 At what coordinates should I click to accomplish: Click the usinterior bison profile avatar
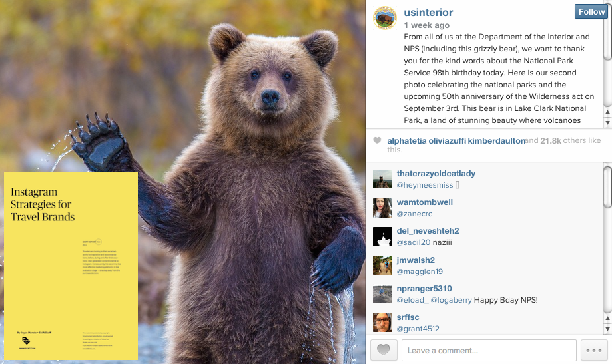(385, 18)
